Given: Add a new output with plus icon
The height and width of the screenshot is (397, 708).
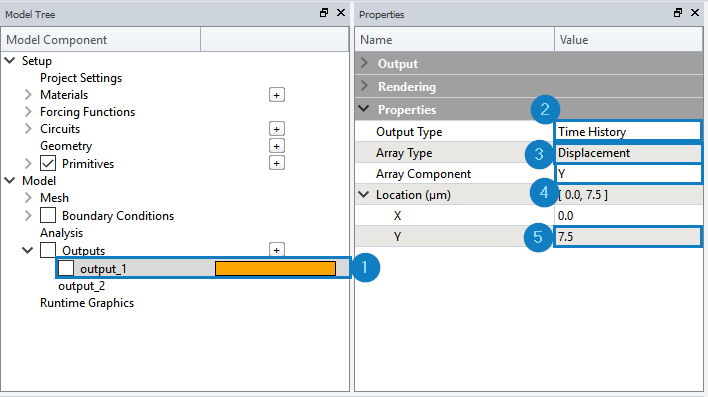Looking at the screenshot, I should coord(277,250).
